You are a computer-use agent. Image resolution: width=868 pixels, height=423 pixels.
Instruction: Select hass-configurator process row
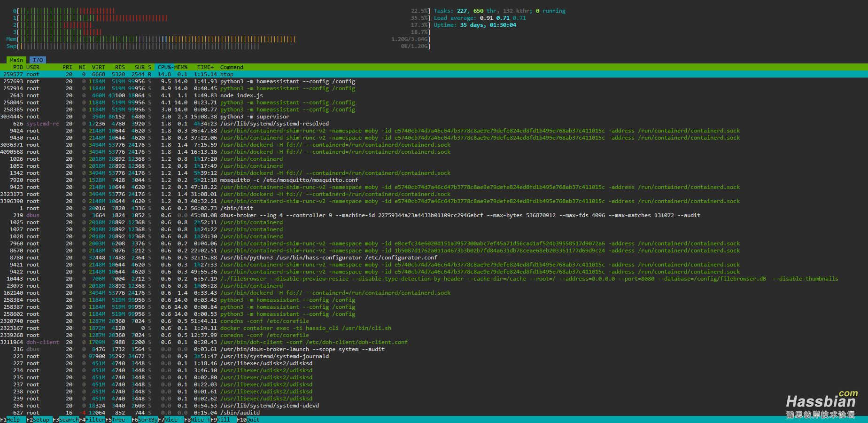434,258
